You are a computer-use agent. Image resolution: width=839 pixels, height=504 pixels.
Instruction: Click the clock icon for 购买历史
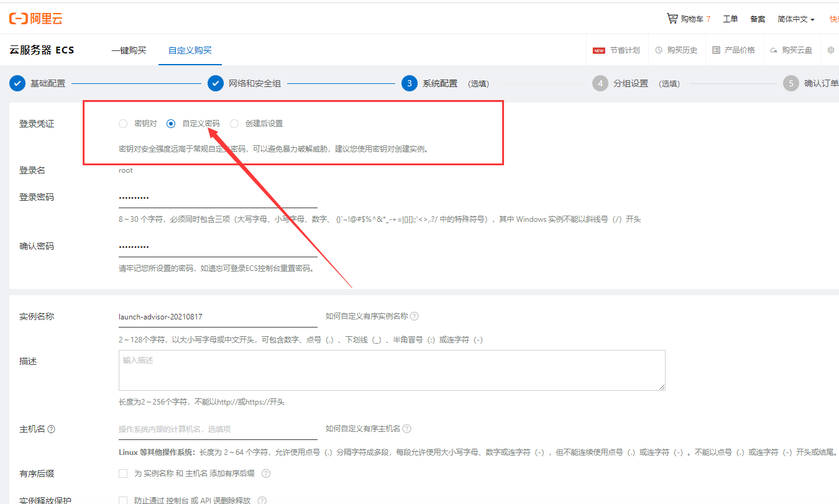coord(659,50)
